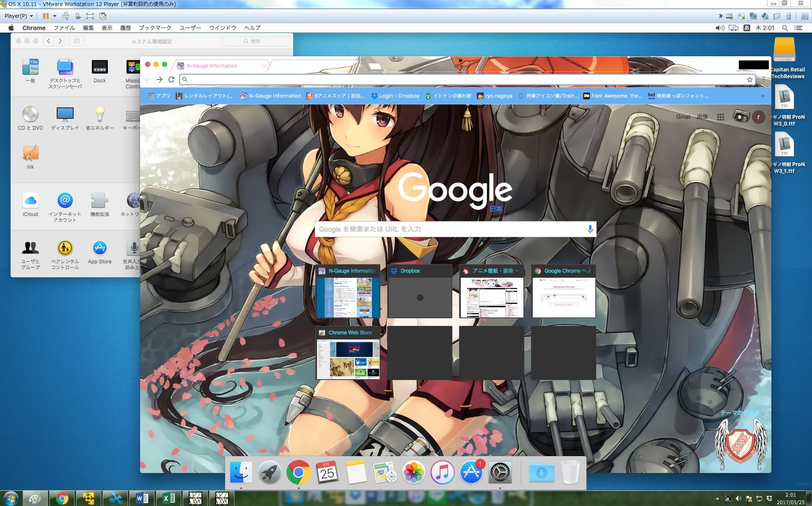
Task: Show hidden bookmarks with the » chevron
Action: pos(762,96)
